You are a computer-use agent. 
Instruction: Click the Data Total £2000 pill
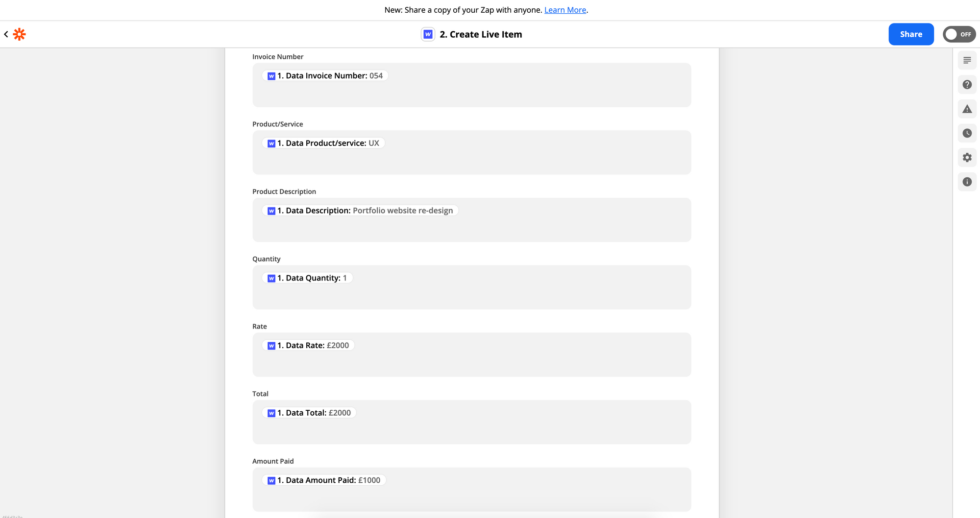pyautogui.click(x=309, y=413)
